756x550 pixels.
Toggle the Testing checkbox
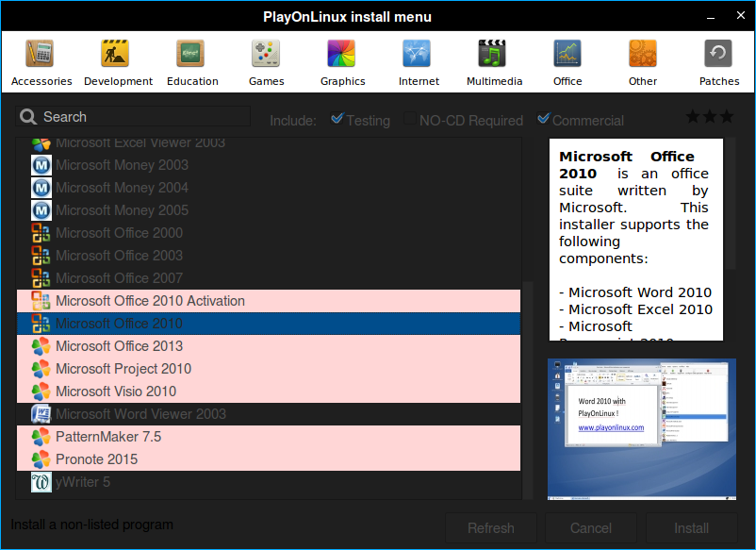pyautogui.click(x=337, y=120)
